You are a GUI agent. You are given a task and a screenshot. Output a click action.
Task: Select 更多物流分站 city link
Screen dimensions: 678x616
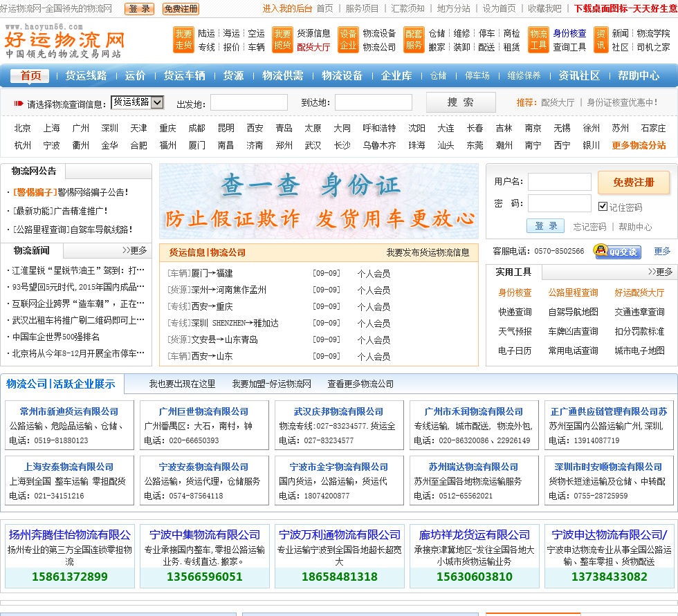[639, 145]
